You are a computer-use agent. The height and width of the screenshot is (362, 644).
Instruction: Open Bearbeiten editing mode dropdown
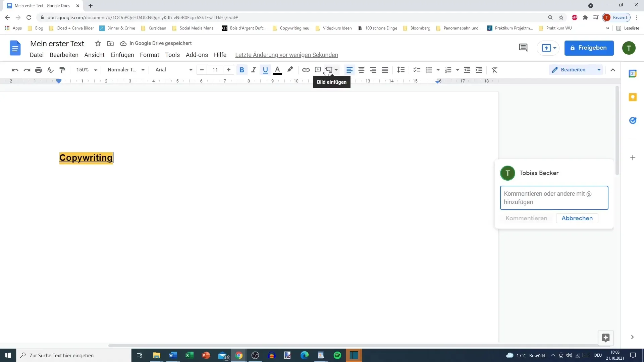point(576,70)
